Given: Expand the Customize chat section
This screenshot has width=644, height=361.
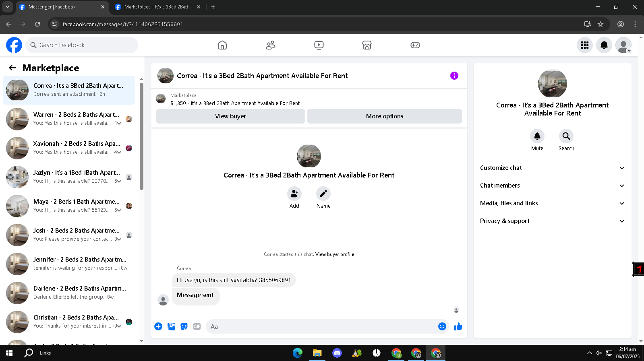Looking at the screenshot, I should [553, 168].
